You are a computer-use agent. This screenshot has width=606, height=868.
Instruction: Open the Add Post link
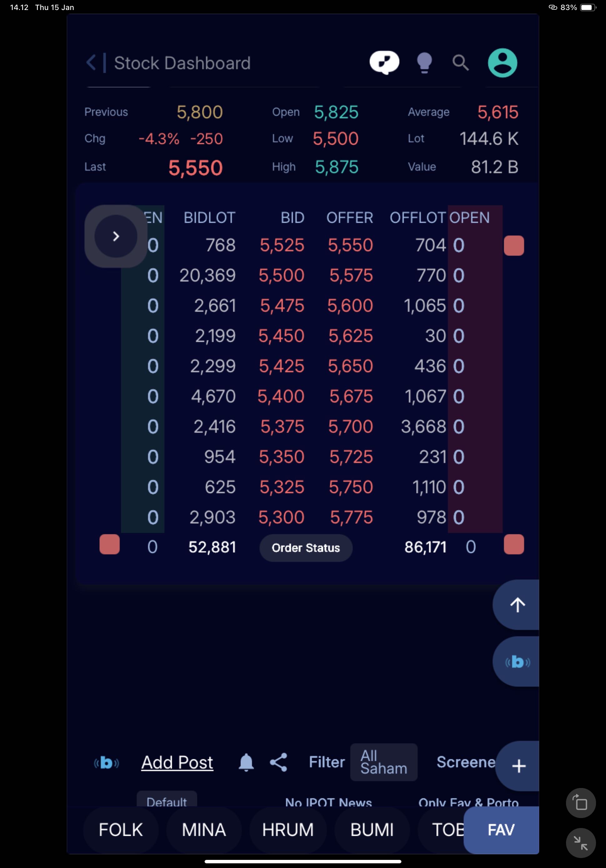pos(177,762)
